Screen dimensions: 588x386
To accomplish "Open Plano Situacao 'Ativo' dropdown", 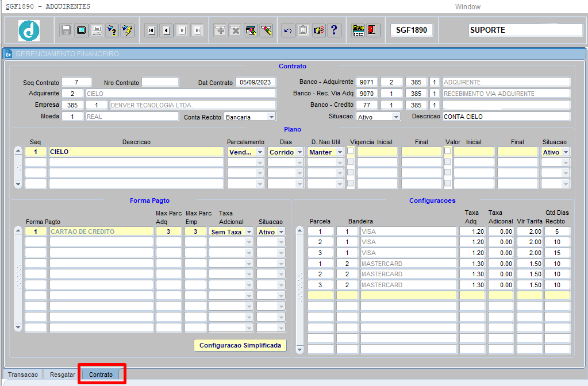I will tap(566, 152).
